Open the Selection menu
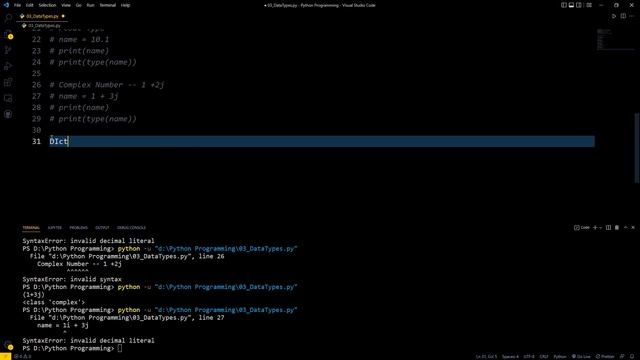The height and width of the screenshot is (360, 640). pos(47,5)
